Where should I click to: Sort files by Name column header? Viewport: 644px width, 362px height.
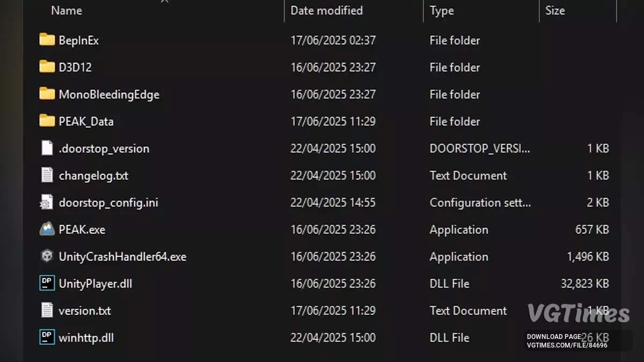pyautogui.click(x=67, y=10)
